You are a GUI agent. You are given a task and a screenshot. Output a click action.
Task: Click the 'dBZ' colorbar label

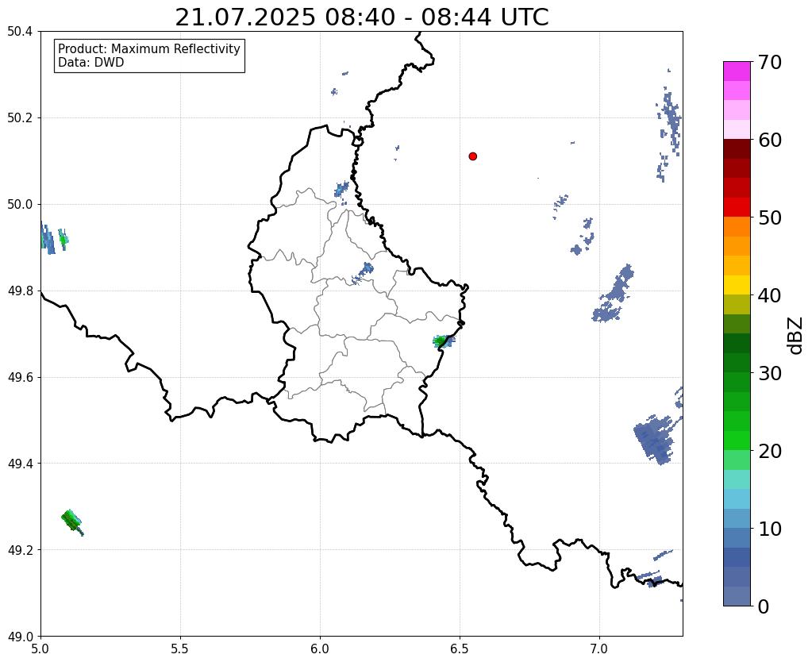tap(796, 335)
